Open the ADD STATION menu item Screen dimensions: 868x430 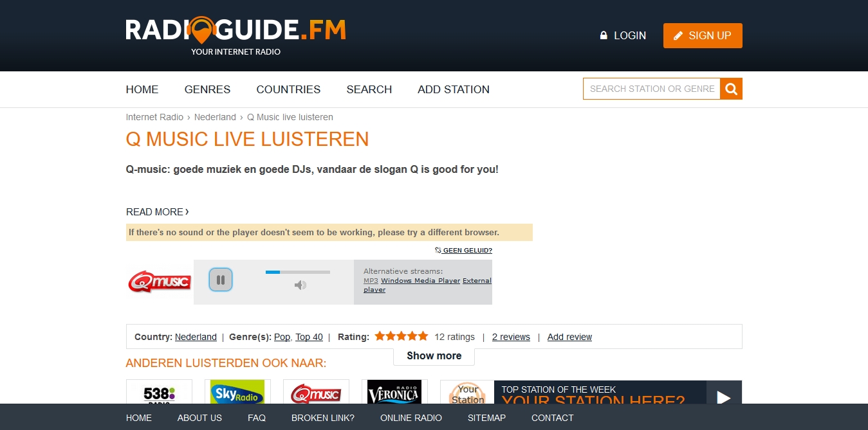tap(454, 89)
